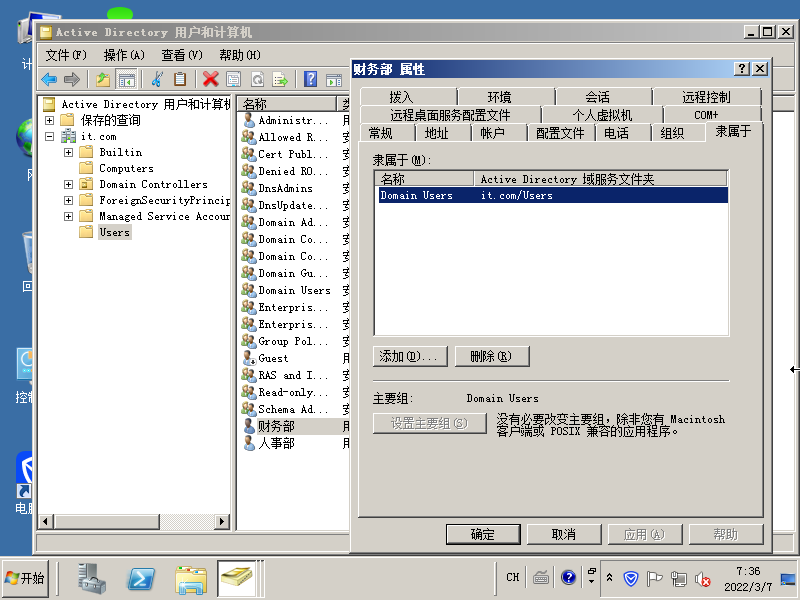Select Domain Users row in membership list
The image size is (800, 600).
tap(553, 195)
